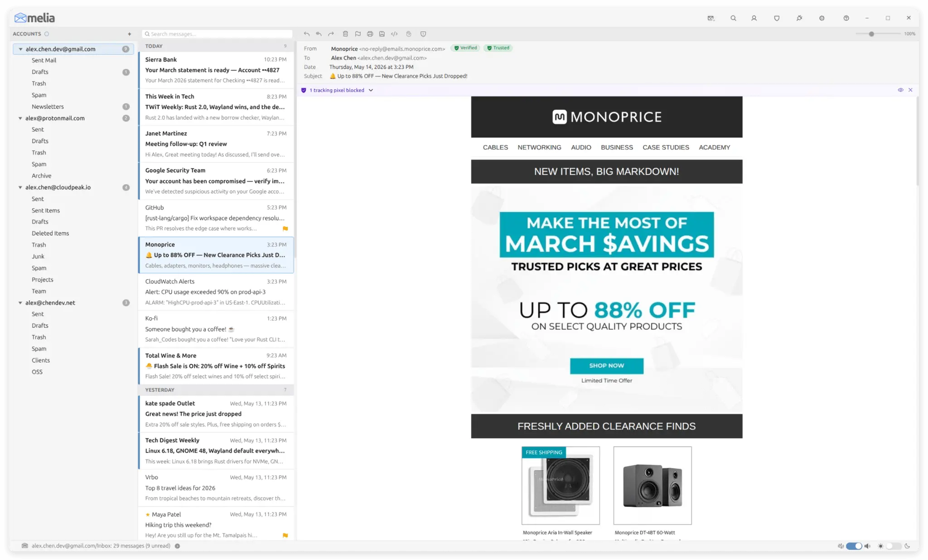Click the Reply All double-arrow icon
Image resolution: width=928 pixels, height=560 pixels.
(319, 34)
